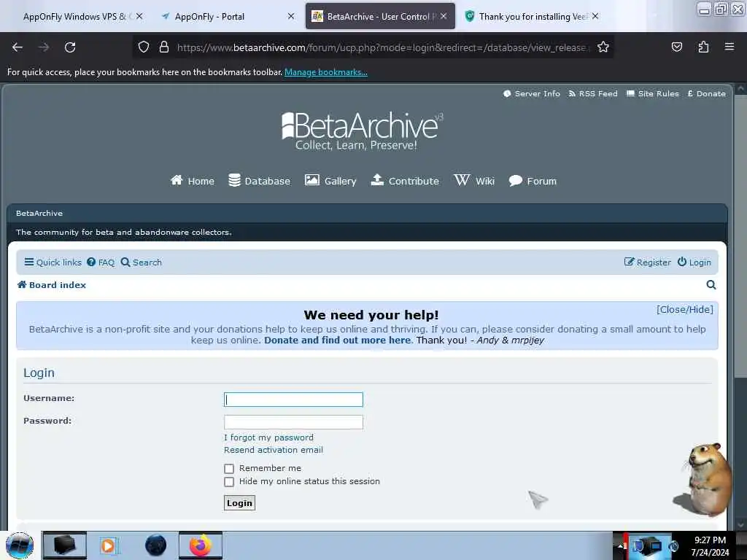Open the black folder taskbar icon

coord(64,545)
